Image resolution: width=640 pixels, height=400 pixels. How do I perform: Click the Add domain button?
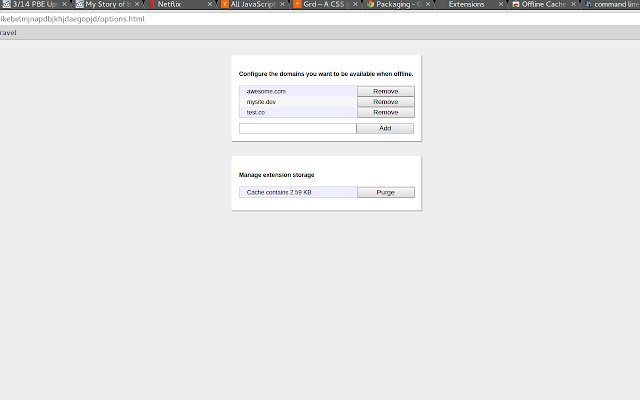[x=385, y=128]
